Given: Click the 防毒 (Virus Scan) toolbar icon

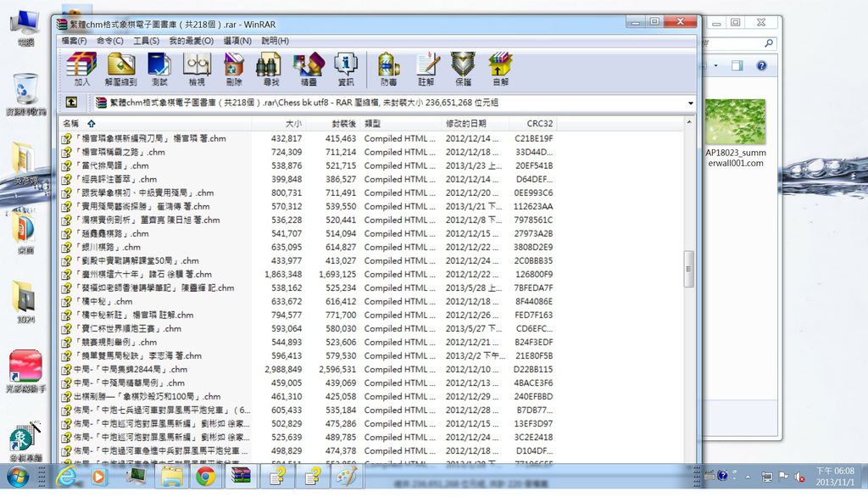Looking at the screenshot, I should point(388,69).
